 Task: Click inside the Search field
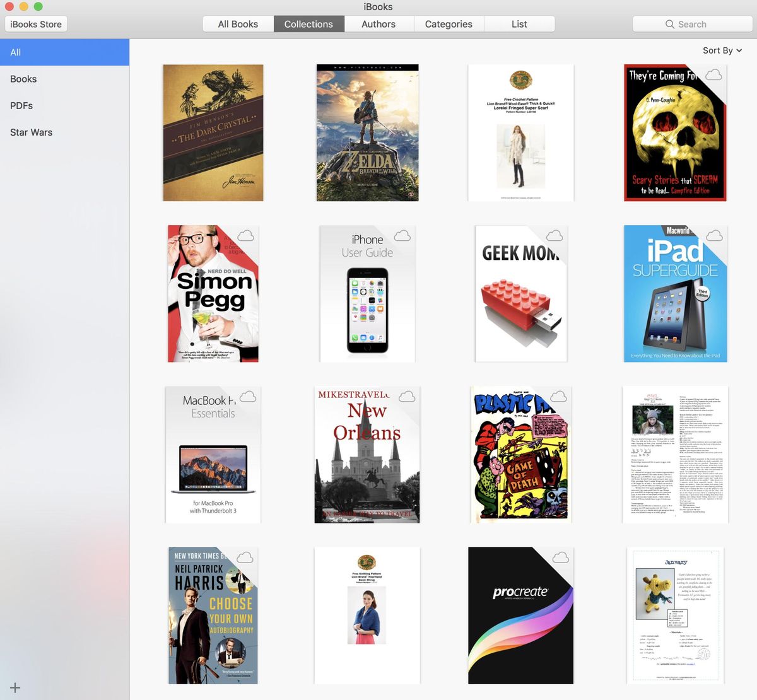(693, 24)
